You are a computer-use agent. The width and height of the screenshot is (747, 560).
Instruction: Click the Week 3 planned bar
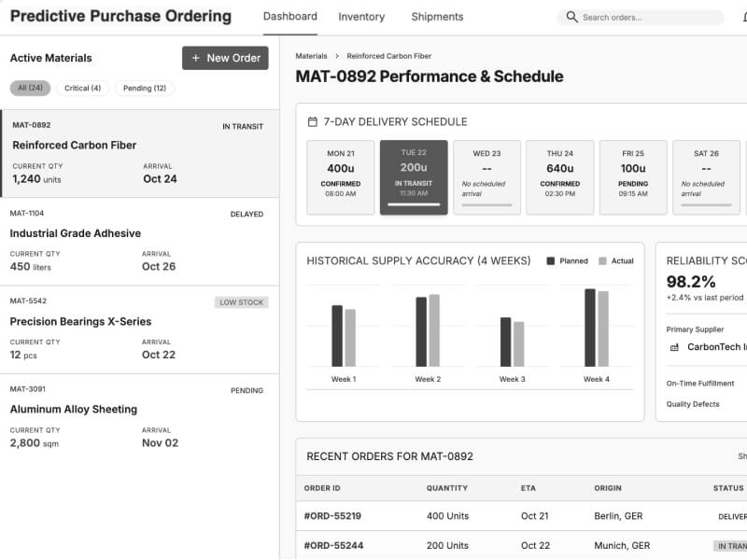[505, 342]
